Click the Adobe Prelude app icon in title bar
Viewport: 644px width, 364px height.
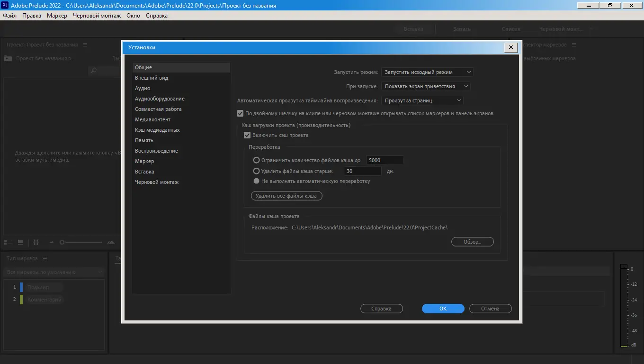tap(5, 5)
